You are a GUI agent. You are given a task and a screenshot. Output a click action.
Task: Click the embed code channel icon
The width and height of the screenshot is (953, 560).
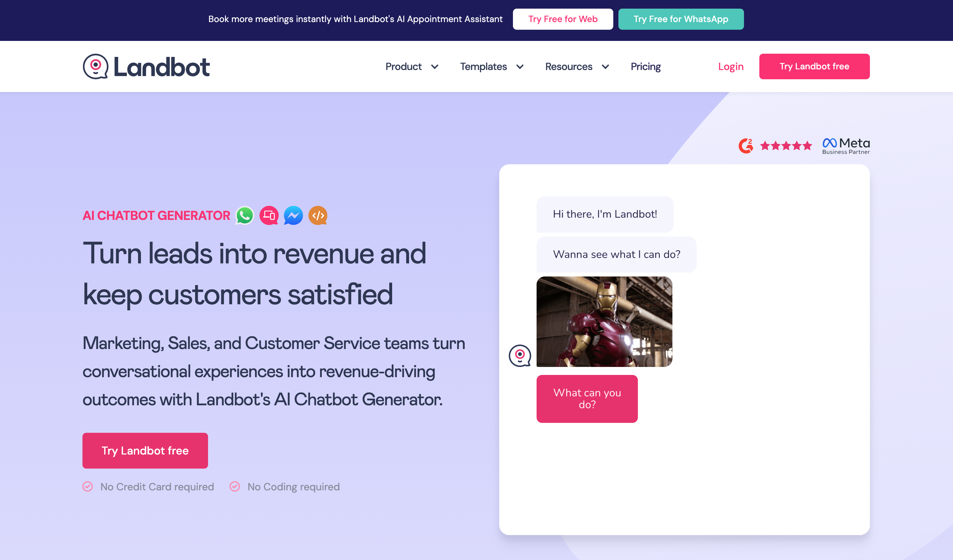[x=318, y=215]
